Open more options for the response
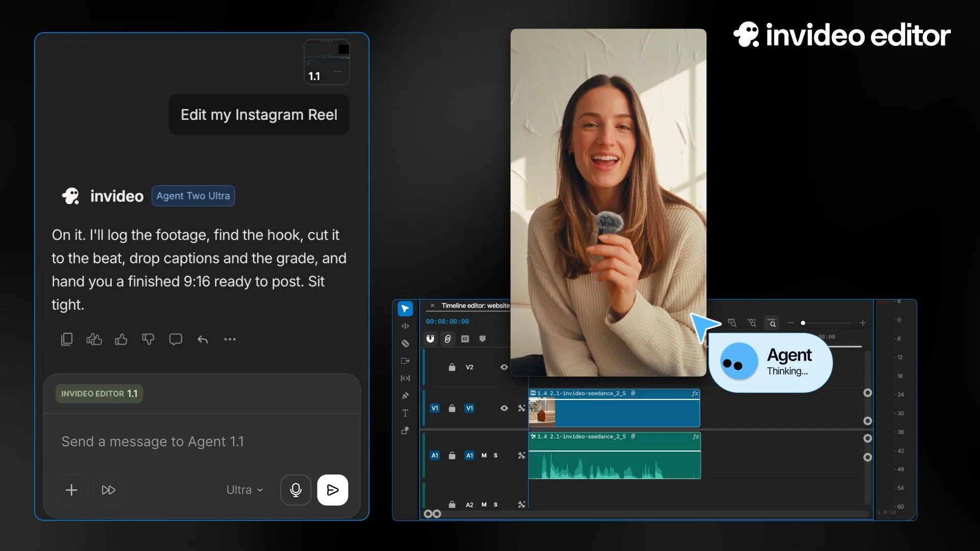The width and height of the screenshot is (980, 551). coord(230,339)
